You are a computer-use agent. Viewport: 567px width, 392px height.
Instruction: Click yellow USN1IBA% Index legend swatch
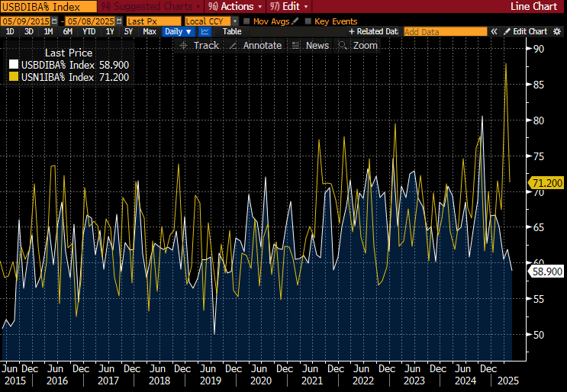(13, 77)
